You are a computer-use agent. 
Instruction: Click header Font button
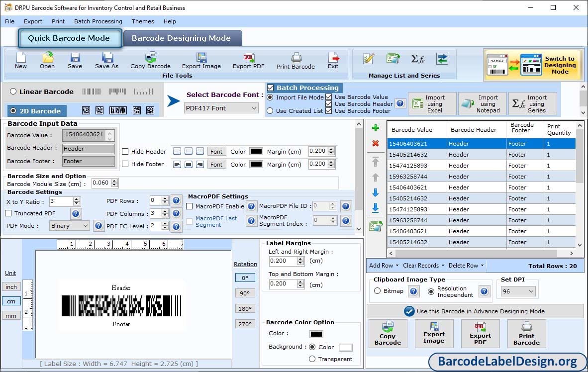point(216,152)
